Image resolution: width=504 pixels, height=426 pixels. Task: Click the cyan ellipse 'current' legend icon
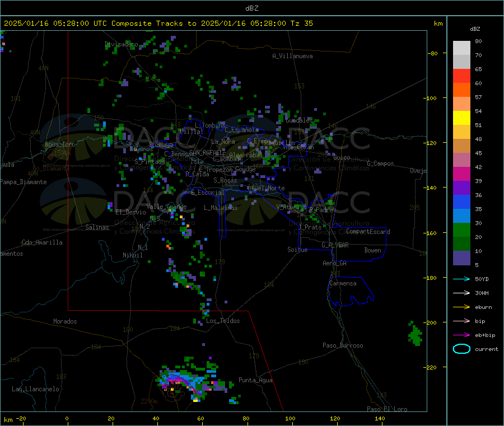point(461,349)
